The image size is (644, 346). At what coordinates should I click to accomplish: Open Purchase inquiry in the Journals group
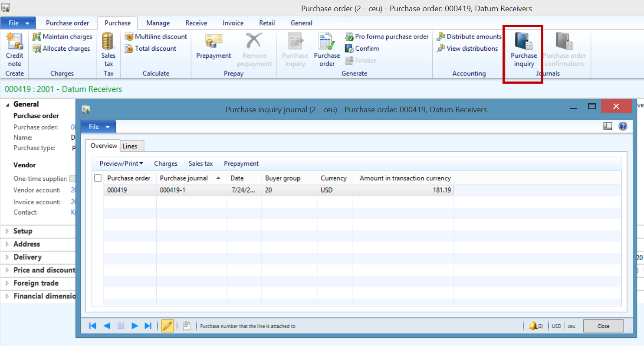tap(523, 49)
